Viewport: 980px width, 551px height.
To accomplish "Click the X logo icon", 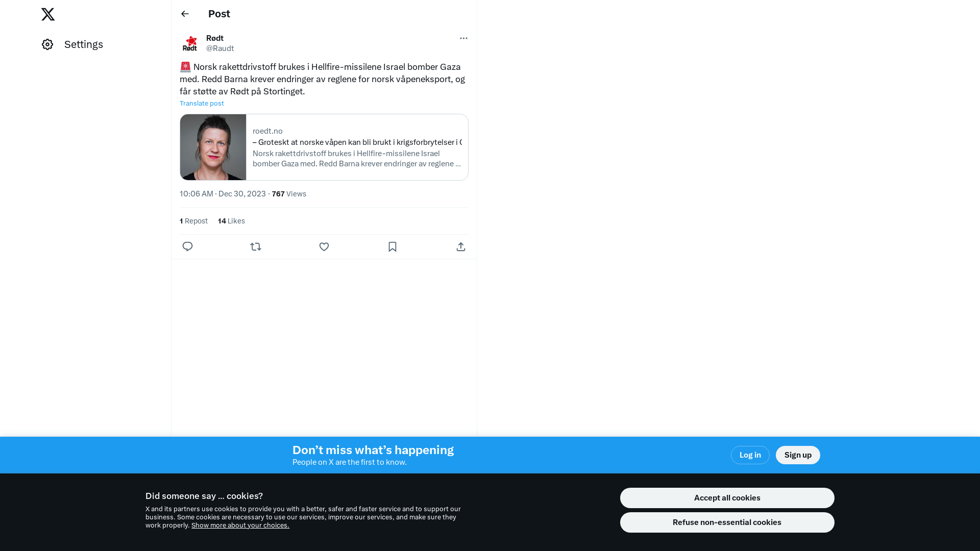I will (x=48, y=14).
